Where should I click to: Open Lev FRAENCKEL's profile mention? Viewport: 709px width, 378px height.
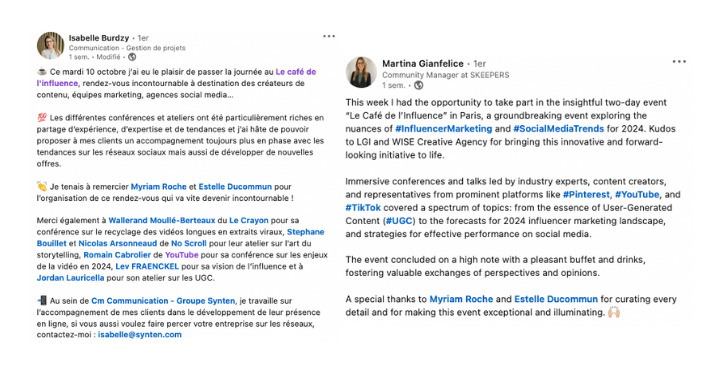coord(147,266)
